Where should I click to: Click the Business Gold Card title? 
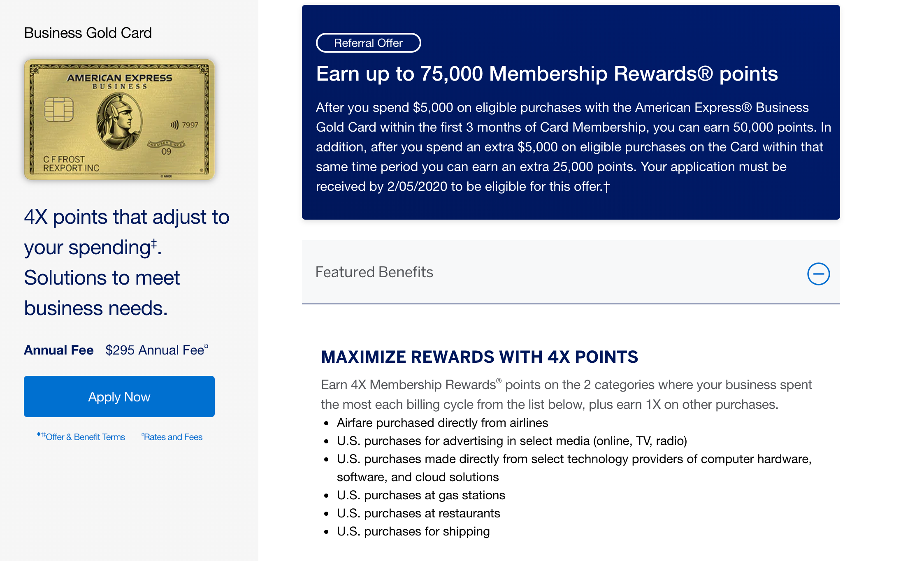click(88, 33)
